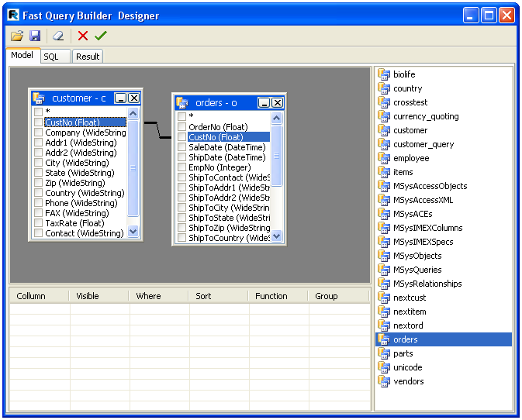522x420 pixels.
Task: Minimize the orders table window
Action: pos(264,102)
